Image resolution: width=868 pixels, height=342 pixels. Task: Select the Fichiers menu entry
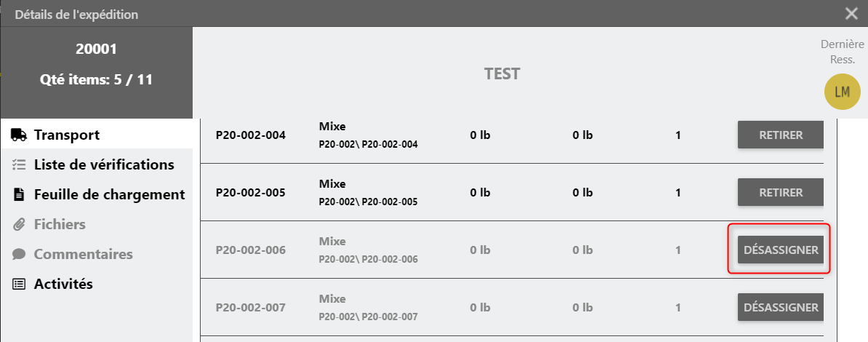pos(60,224)
